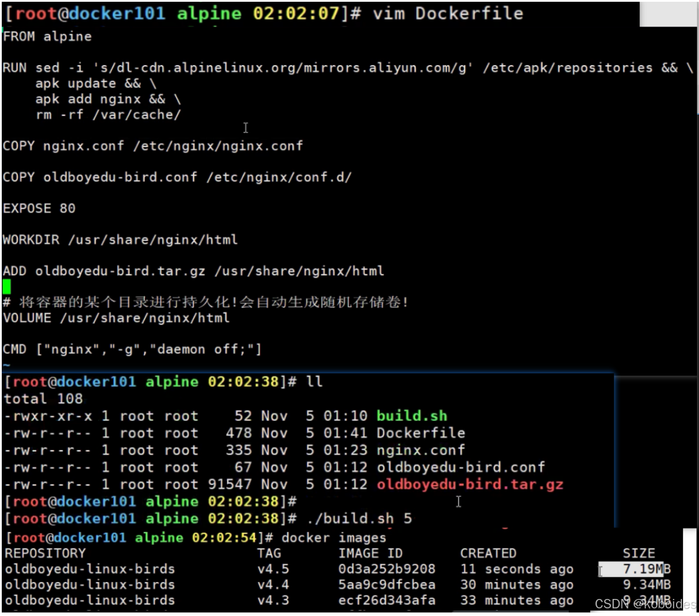Click the 'apk update && \' line

pos(96,83)
